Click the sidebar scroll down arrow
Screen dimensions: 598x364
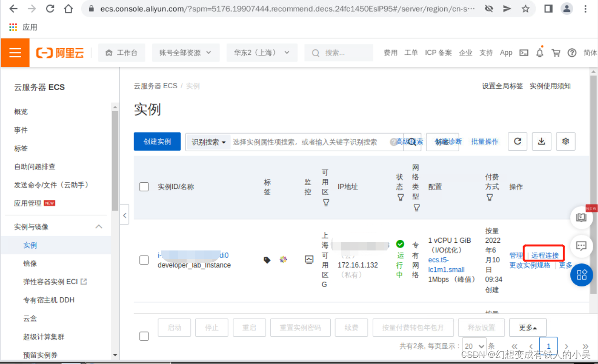(115, 355)
